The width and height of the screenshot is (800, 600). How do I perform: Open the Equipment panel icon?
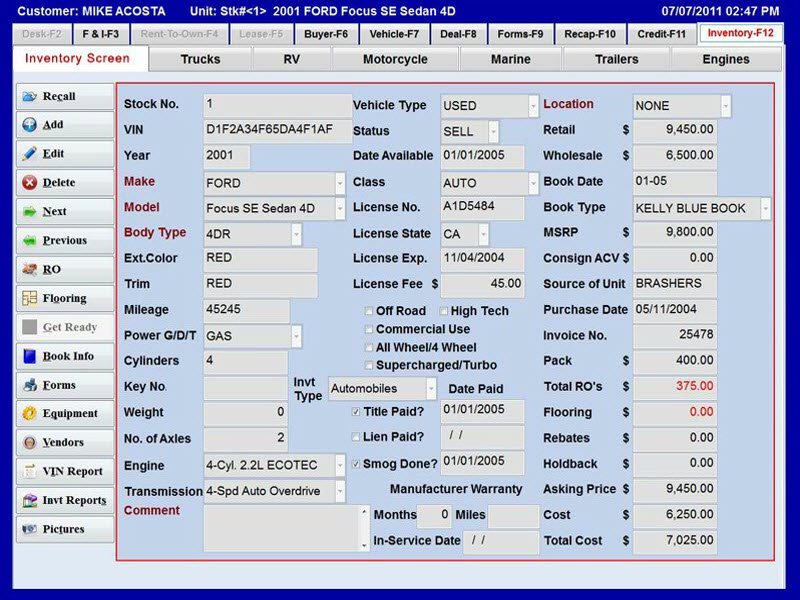62,413
